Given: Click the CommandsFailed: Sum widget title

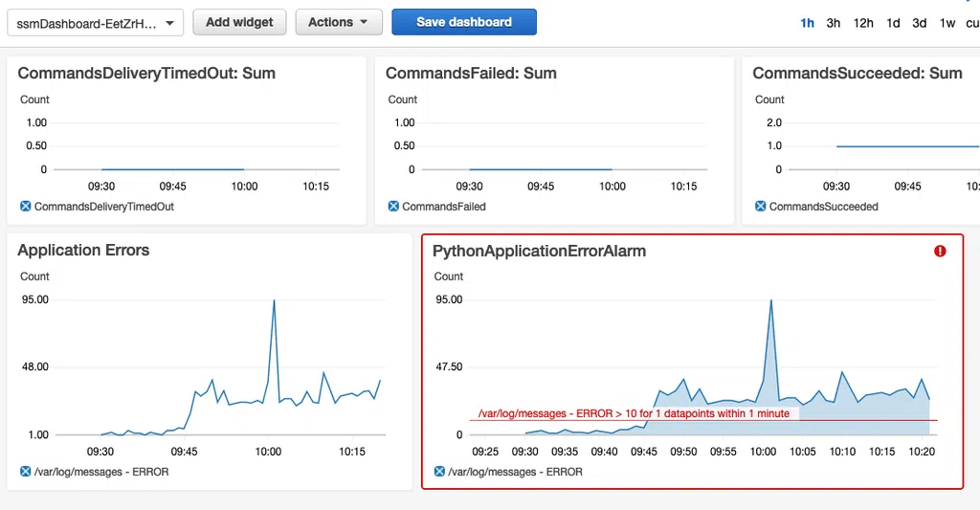Looking at the screenshot, I should click(x=471, y=73).
